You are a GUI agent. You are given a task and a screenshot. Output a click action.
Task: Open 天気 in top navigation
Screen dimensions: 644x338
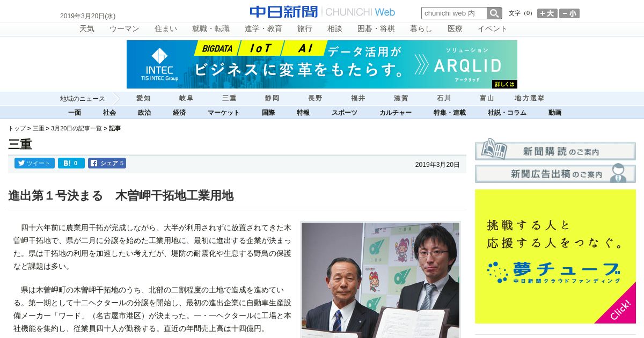pos(87,29)
